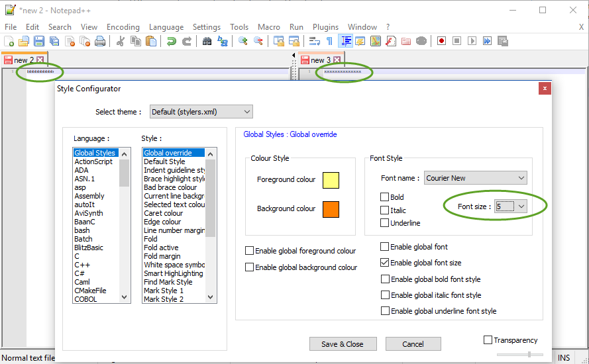
Task: Open the Plugins menu
Action: [x=326, y=27]
